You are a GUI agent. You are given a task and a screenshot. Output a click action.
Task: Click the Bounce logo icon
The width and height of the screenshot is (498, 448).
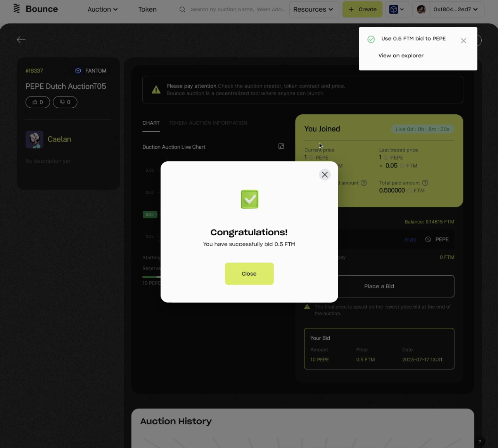point(17,9)
